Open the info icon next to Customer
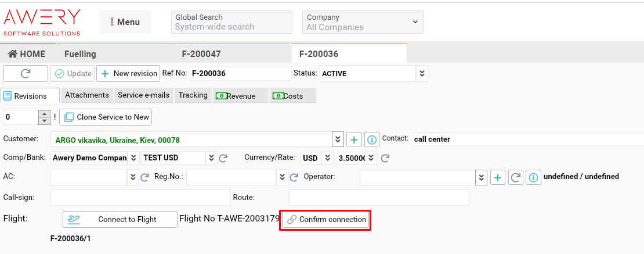 [372, 139]
